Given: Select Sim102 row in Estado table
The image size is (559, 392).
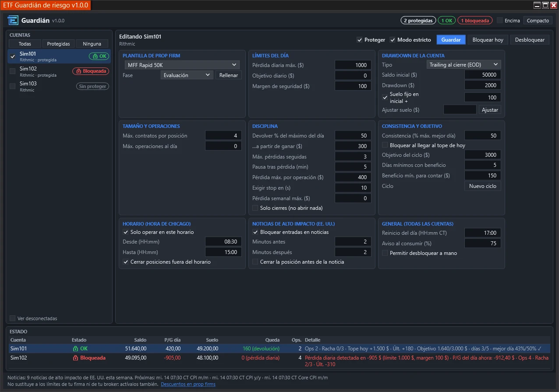Looking at the screenshot, I should click(279, 361).
